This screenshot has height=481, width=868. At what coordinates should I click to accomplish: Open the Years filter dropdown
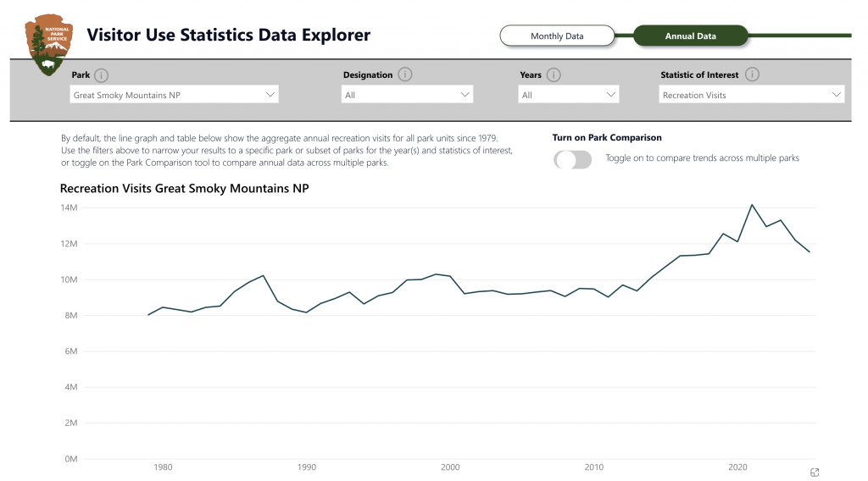568,95
